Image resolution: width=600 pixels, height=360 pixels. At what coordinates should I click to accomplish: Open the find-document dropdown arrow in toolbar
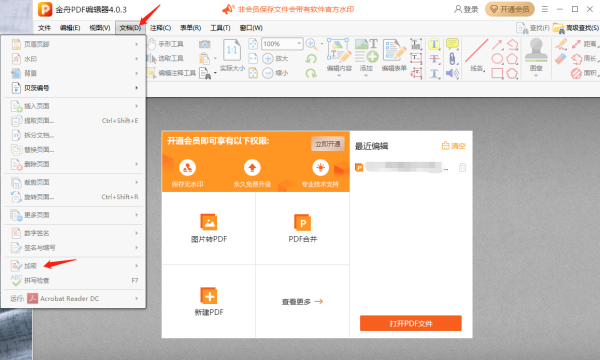pyautogui.click(x=215, y=73)
